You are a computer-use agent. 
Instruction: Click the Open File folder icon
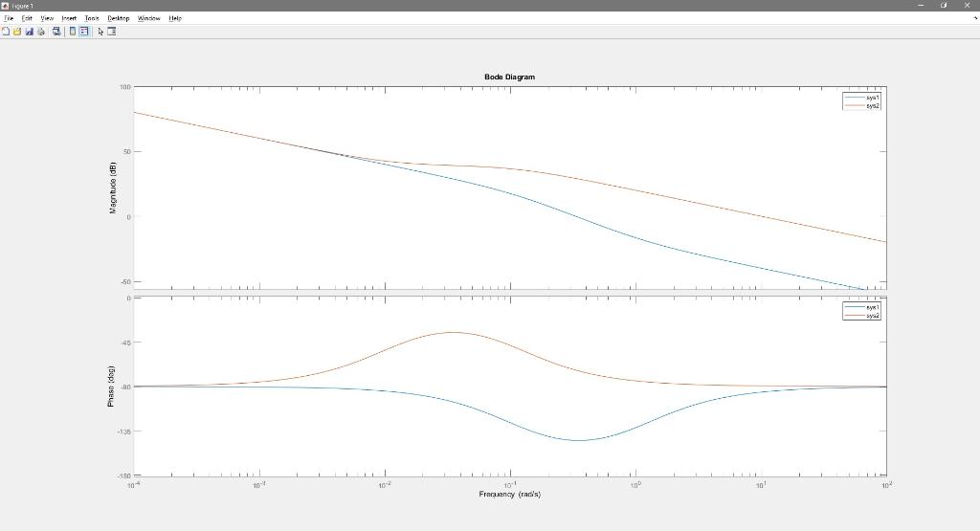click(17, 32)
